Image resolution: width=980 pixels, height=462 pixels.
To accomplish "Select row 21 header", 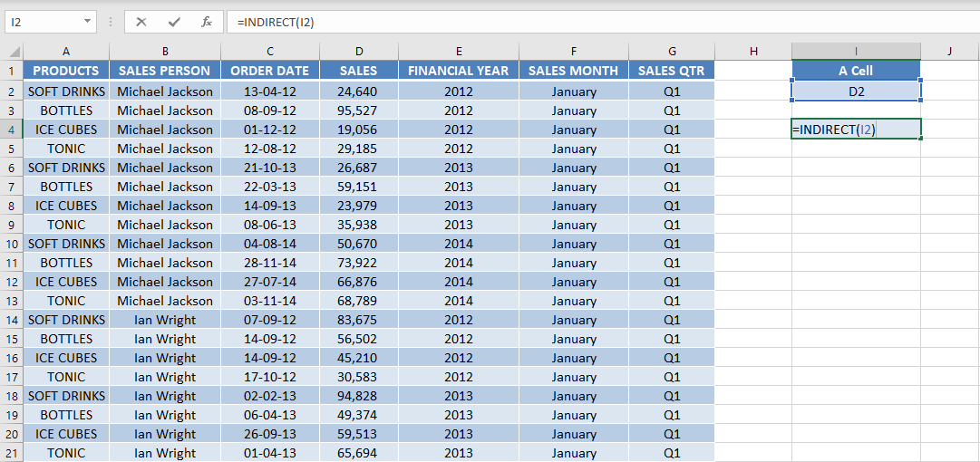I will tap(12, 453).
